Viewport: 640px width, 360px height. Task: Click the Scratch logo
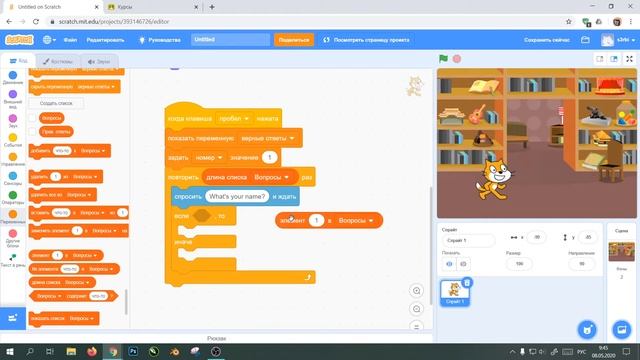[x=19, y=40]
